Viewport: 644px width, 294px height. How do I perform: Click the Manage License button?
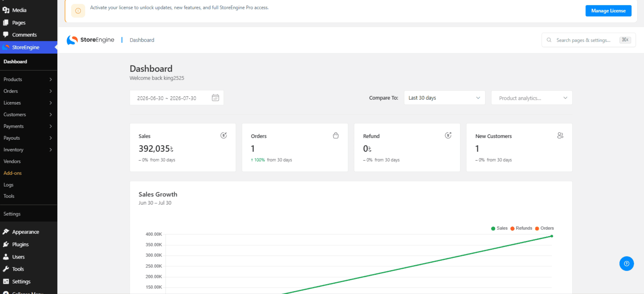(608, 11)
